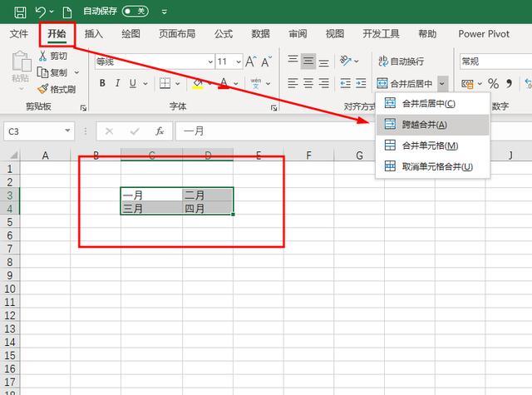
Task: Open the Quick Access Toolbar customize arrow
Action: [165, 12]
